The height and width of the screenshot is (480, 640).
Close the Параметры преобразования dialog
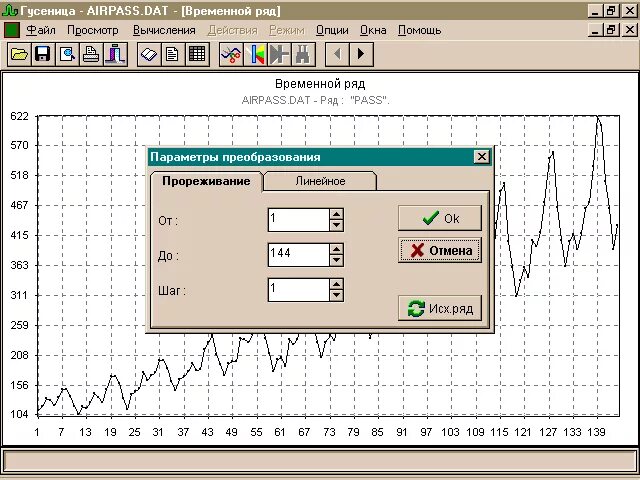[x=482, y=157]
